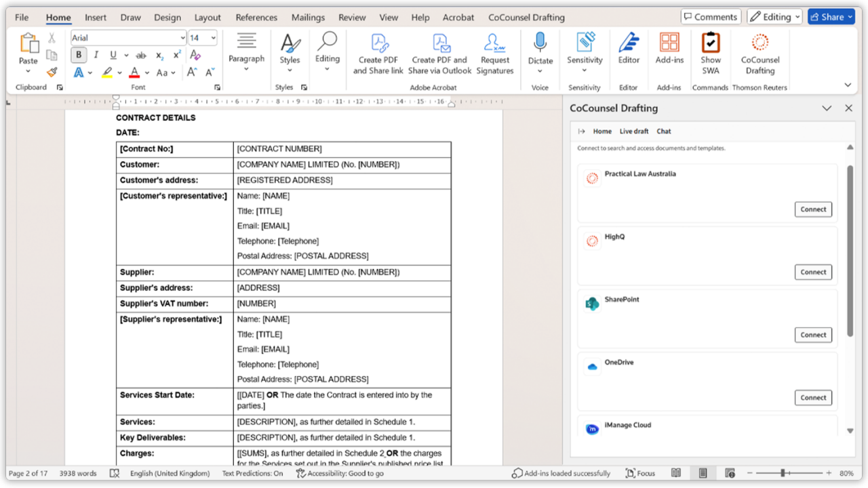Connect to SharePoint
The height and width of the screenshot is (488, 868).
tap(813, 335)
